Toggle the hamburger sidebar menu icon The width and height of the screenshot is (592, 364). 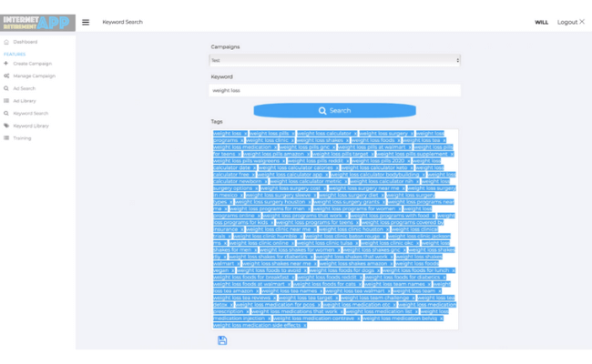pyautogui.click(x=86, y=22)
